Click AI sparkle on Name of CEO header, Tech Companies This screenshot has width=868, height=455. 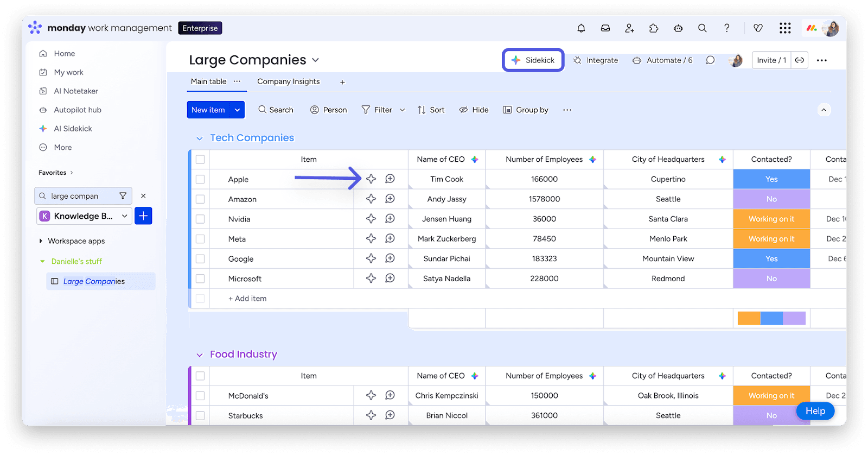[x=475, y=160]
